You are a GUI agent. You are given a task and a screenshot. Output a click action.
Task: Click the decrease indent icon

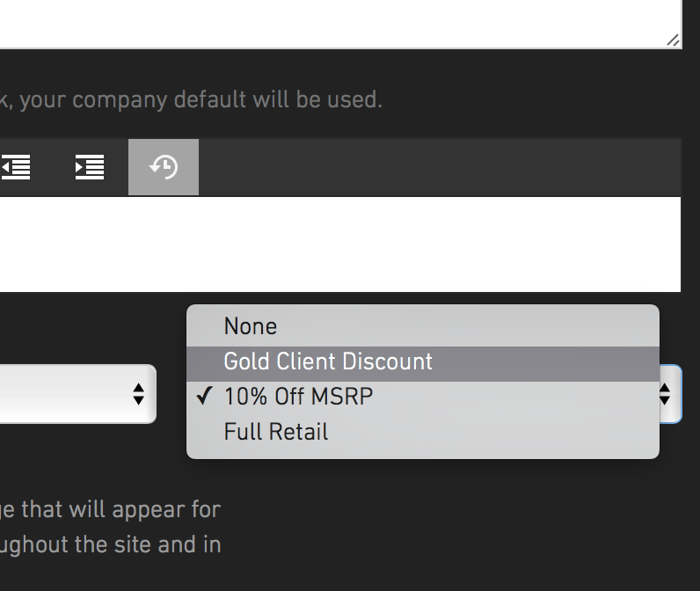pyautogui.click(x=16, y=167)
